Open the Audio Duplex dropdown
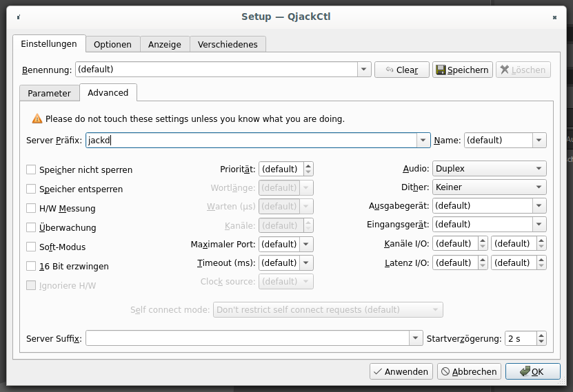Viewport: 573px width, 392px height. click(489, 169)
